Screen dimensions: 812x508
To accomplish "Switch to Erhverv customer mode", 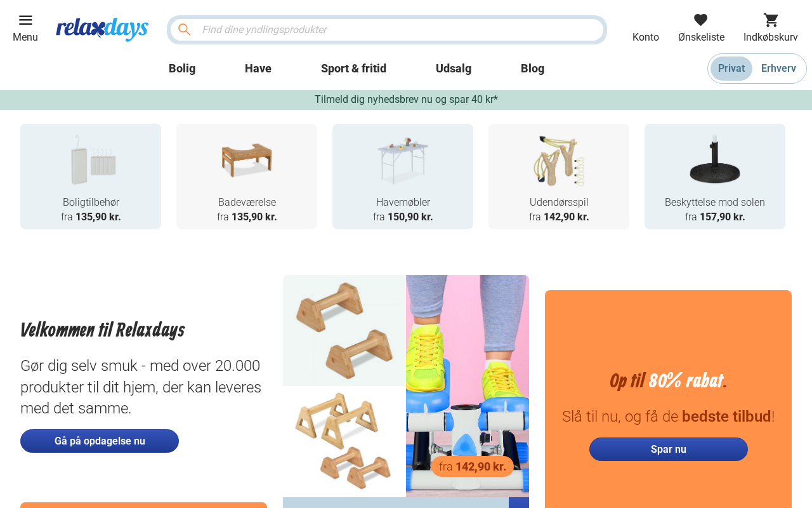I will pos(778,69).
